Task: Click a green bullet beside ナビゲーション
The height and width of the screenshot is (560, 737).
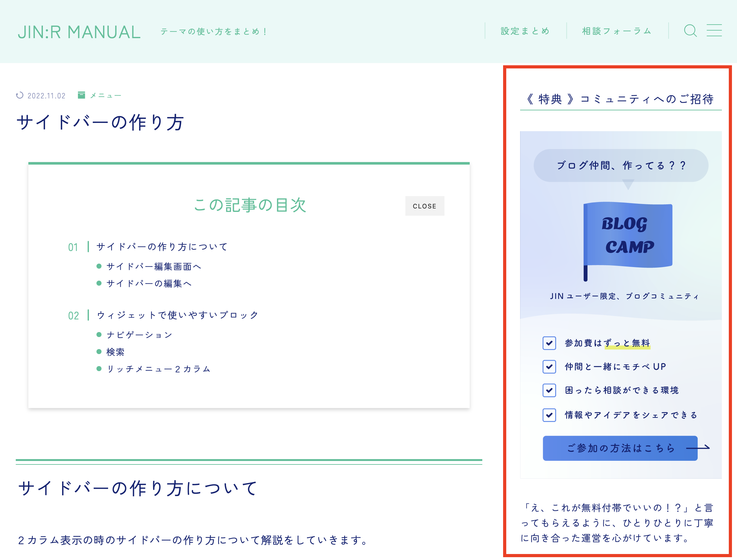Action: 99,334
